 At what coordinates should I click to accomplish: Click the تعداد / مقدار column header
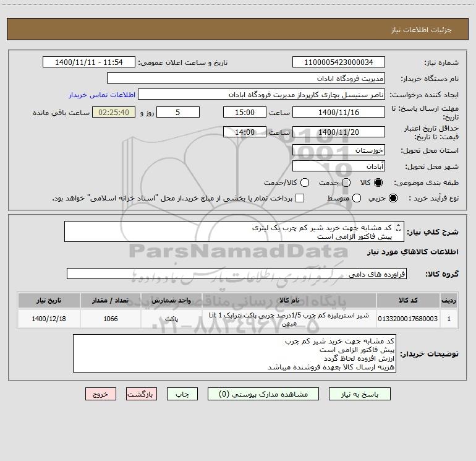click(111, 300)
